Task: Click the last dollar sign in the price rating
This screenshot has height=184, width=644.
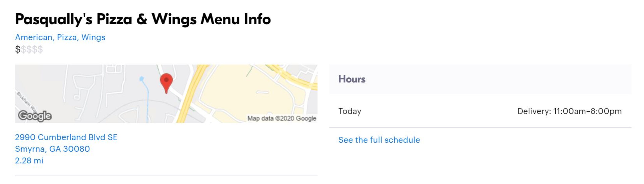Action: click(x=40, y=49)
